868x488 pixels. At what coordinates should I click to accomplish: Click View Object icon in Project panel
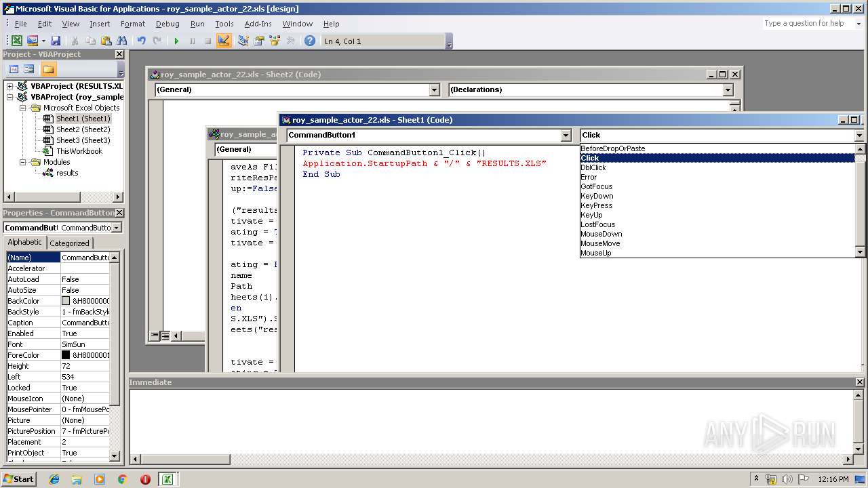tap(28, 69)
